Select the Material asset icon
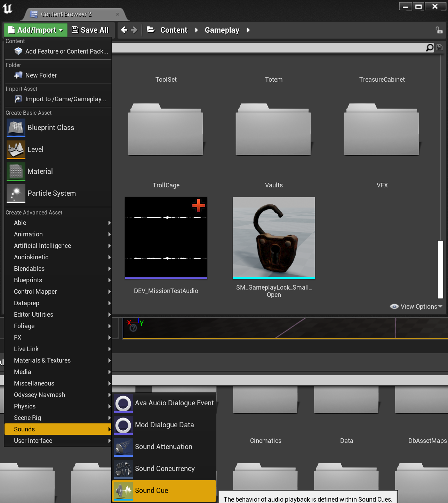This screenshot has height=503, width=448. pos(16,171)
